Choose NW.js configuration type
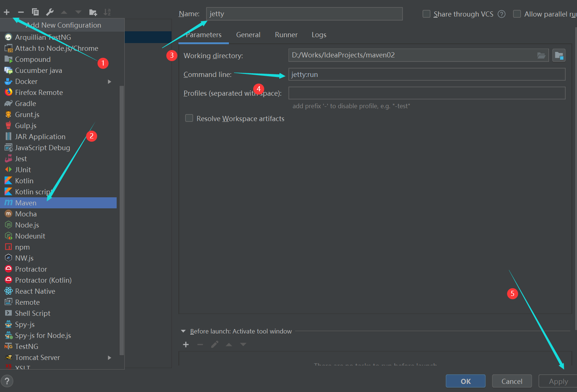Image resolution: width=577 pixels, height=392 pixels. 59,258
